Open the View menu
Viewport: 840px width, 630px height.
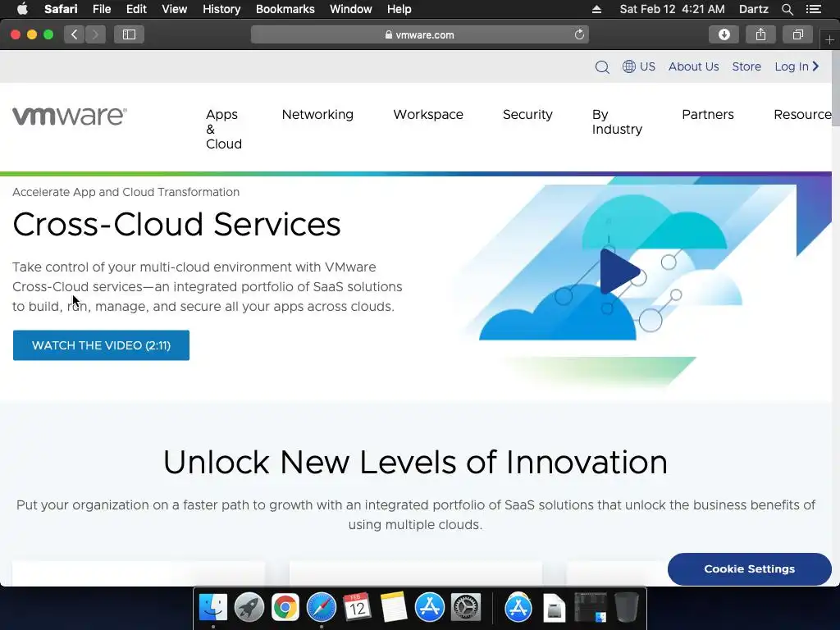tap(174, 9)
